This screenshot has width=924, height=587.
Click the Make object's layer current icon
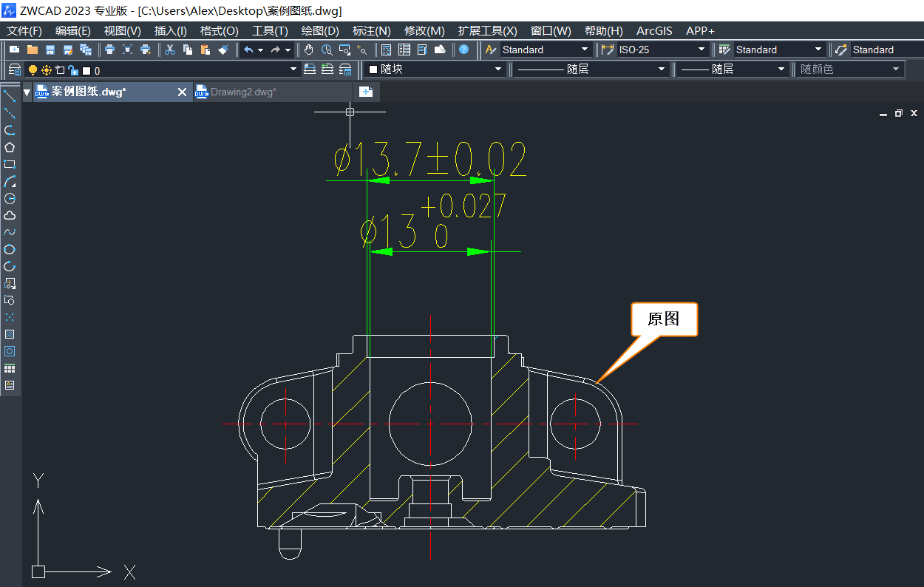310,69
